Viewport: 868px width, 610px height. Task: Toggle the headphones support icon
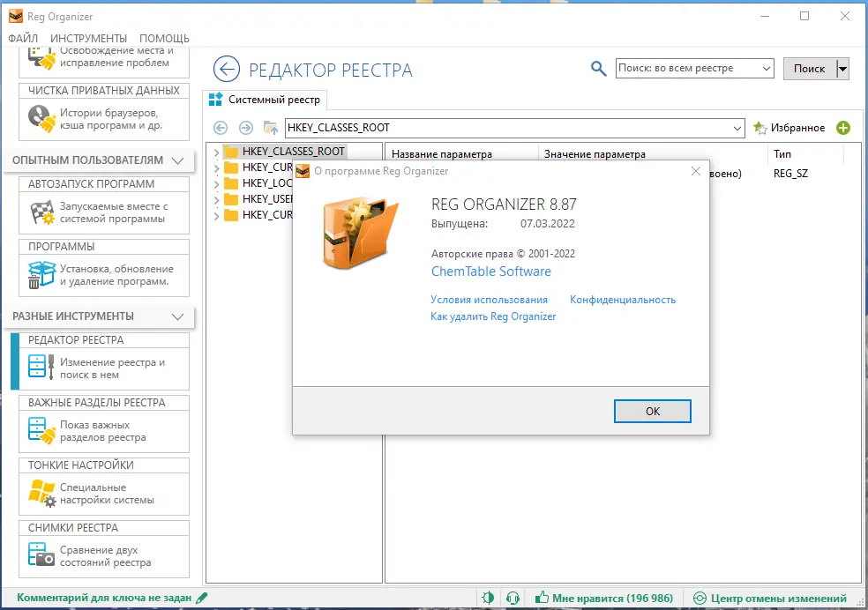click(513, 598)
